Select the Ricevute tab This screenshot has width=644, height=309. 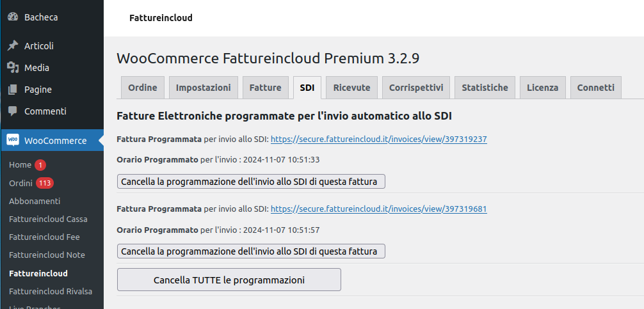pos(351,88)
